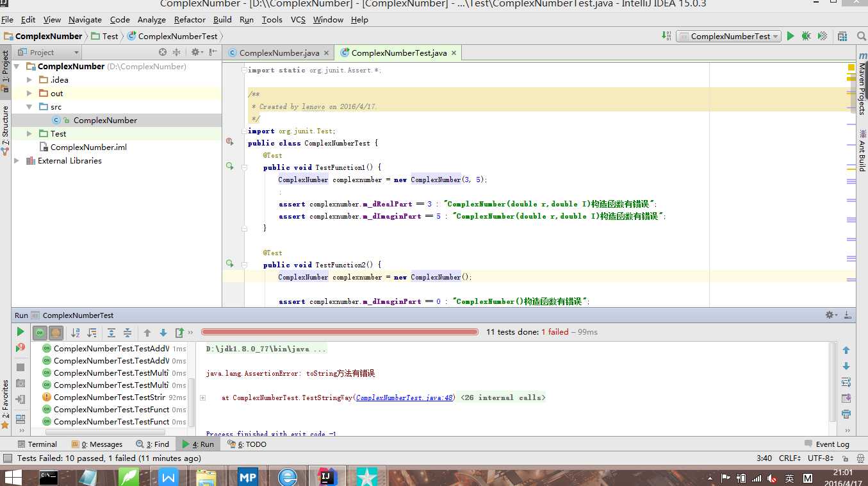This screenshot has width=868, height=486.
Task: Click the Internet Explorer icon in Windows taskbar
Action: pyautogui.click(x=288, y=477)
